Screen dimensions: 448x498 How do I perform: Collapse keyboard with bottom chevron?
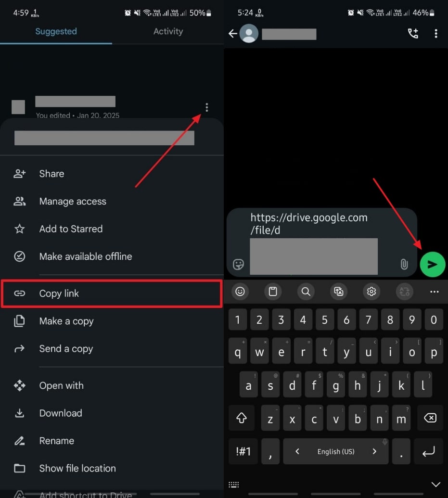click(435, 485)
